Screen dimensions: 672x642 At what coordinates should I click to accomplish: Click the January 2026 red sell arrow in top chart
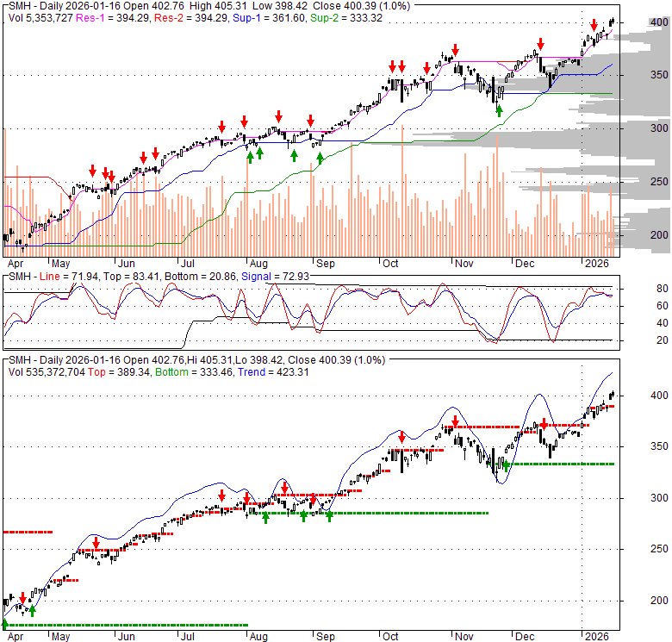(x=594, y=25)
